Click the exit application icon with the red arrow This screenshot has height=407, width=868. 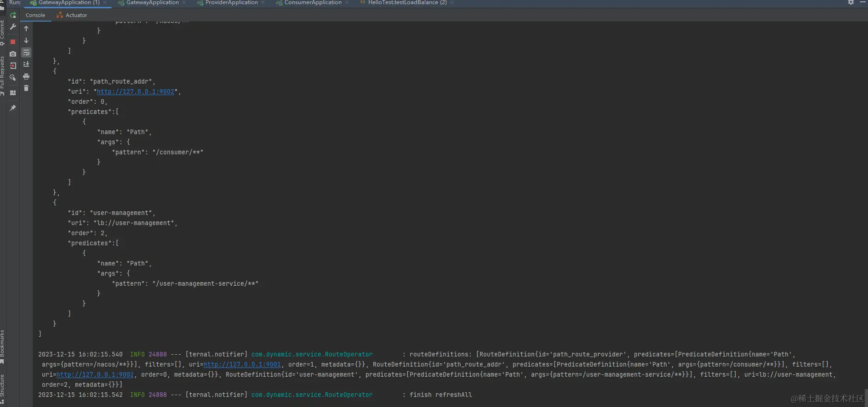(13, 66)
